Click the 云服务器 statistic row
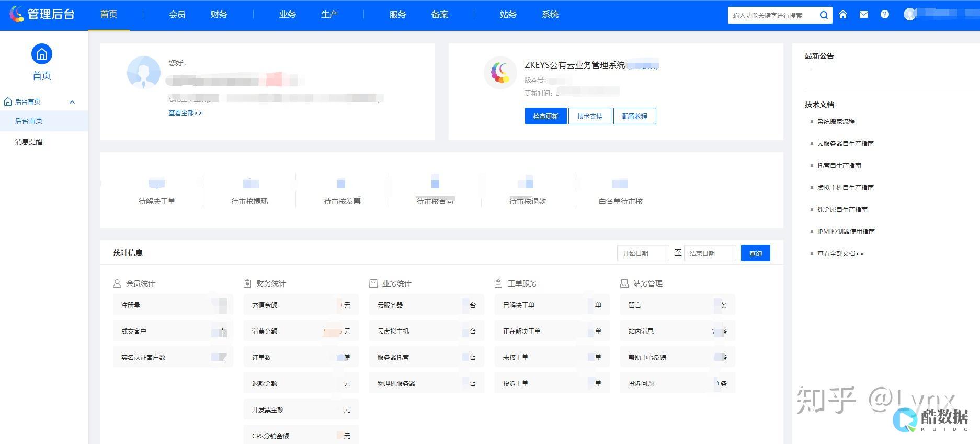The image size is (980, 444). click(427, 305)
